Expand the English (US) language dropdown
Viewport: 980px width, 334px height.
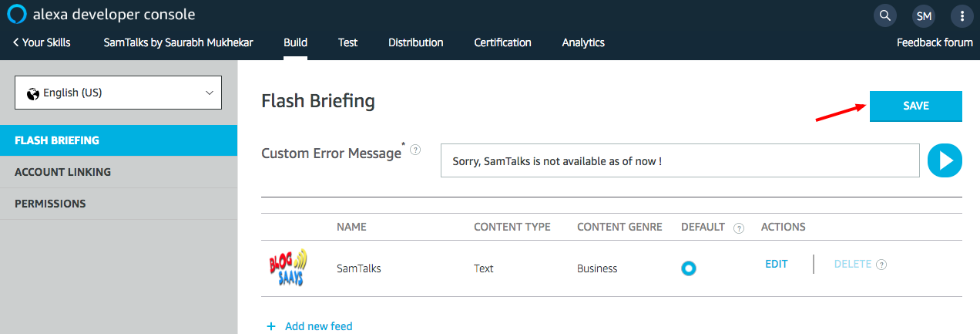[118, 93]
